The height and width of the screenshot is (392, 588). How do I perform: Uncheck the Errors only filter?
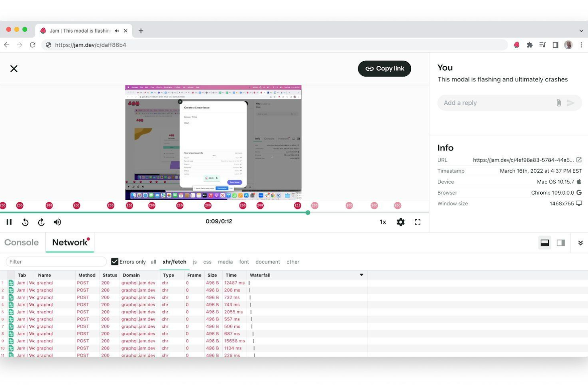pyautogui.click(x=114, y=261)
